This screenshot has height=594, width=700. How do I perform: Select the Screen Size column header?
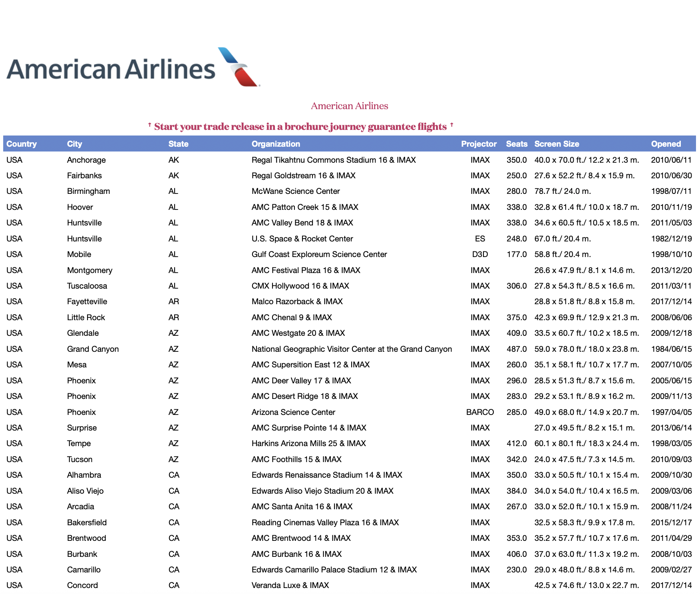pos(557,144)
